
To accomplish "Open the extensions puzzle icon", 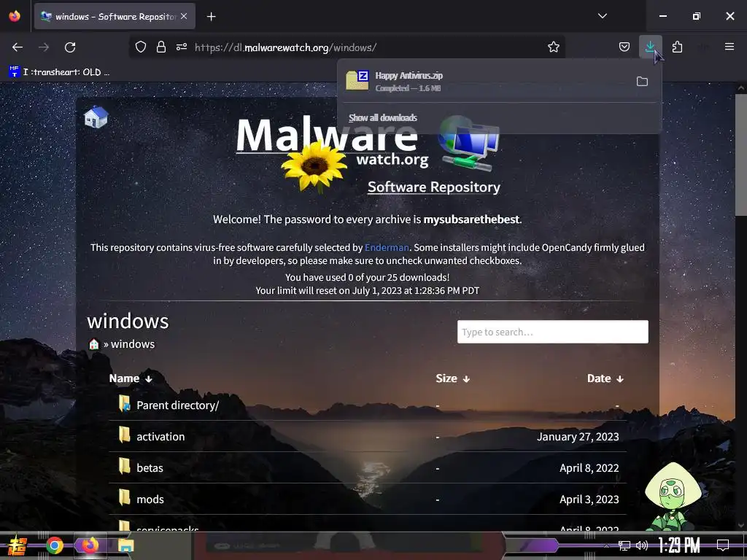I will [677, 47].
